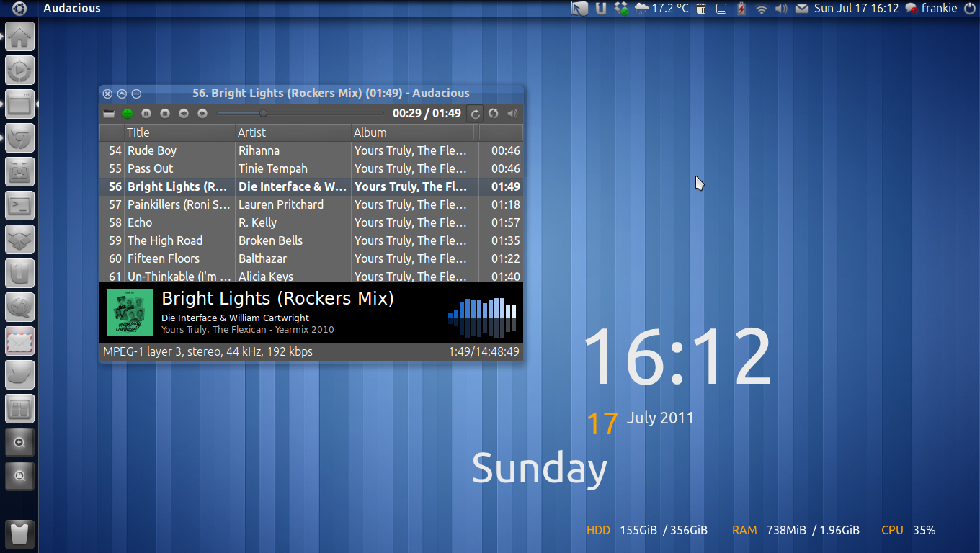
Task: Open the battery indicator in top panel
Action: pos(741,9)
